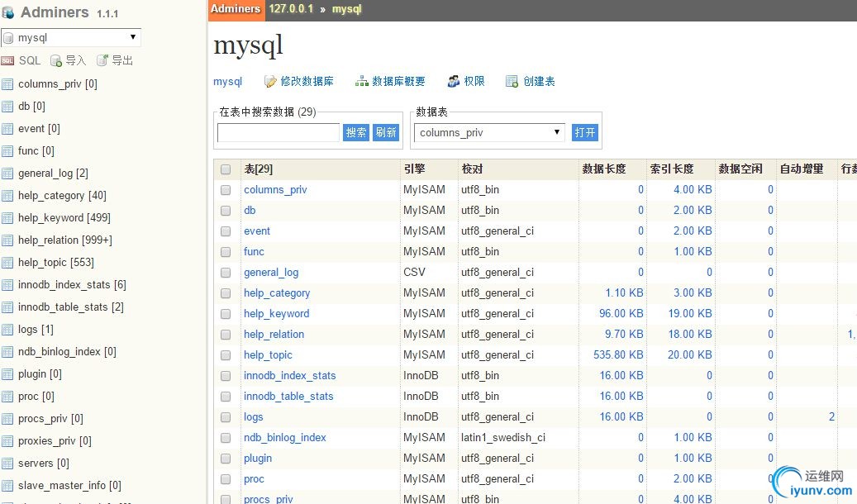This screenshot has width=857, height=504.
Task: Click table icon next to db [0]
Action: pyautogui.click(x=7, y=107)
